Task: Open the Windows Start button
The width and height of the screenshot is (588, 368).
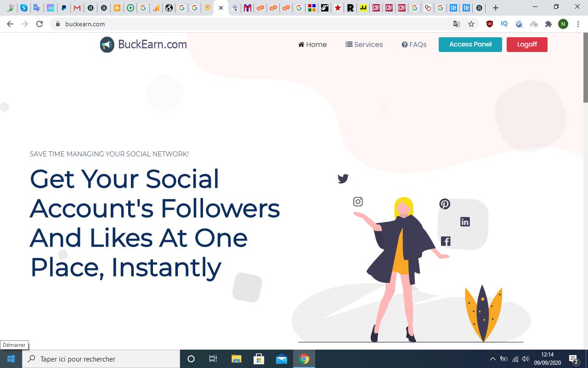Action: [11, 359]
